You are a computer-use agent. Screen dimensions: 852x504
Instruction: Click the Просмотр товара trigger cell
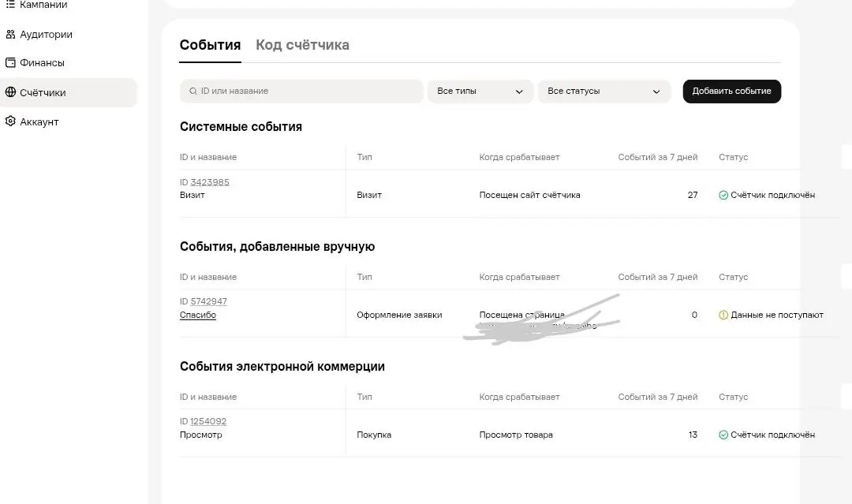516,435
